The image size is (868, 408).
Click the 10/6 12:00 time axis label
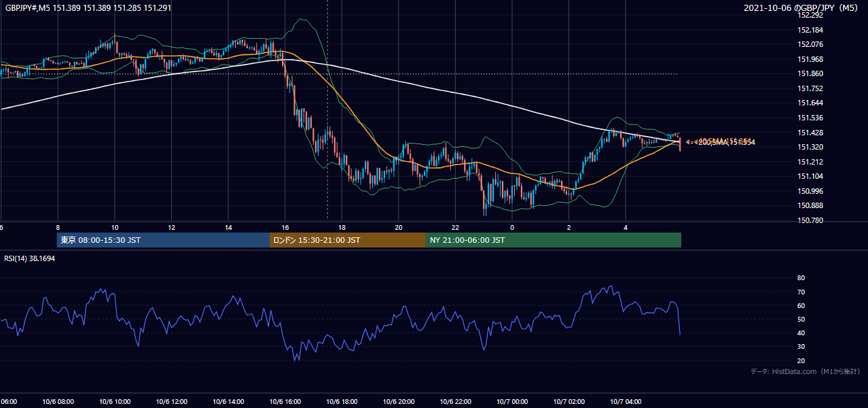pos(171,402)
